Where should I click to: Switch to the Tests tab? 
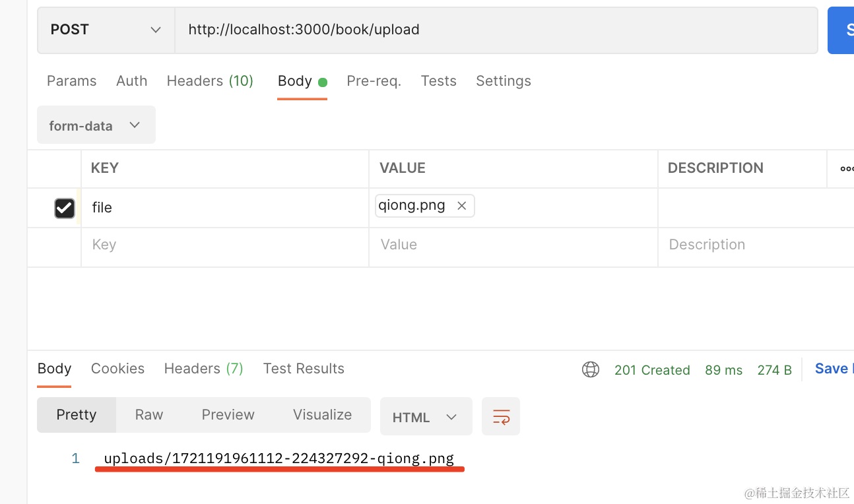click(x=438, y=81)
